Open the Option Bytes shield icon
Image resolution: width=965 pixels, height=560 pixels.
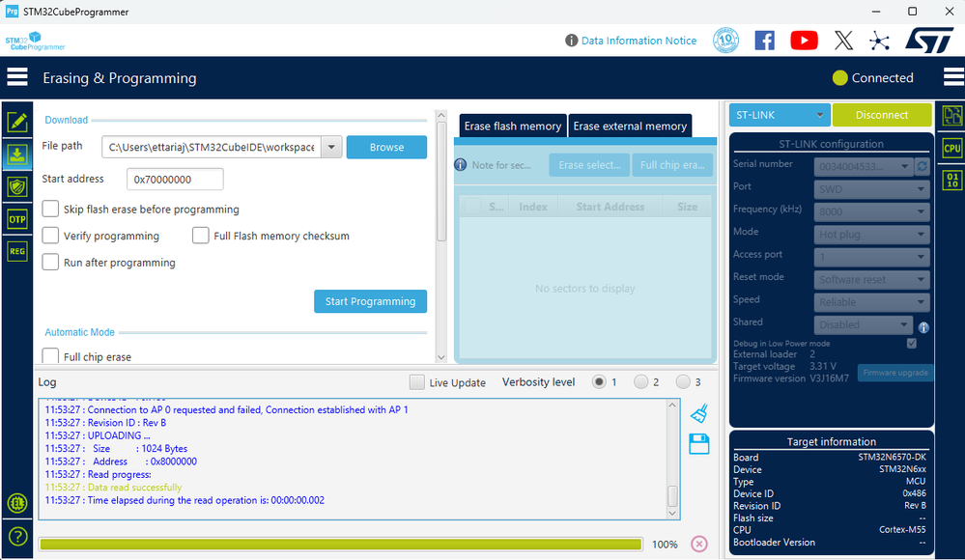click(x=17, y=186)
